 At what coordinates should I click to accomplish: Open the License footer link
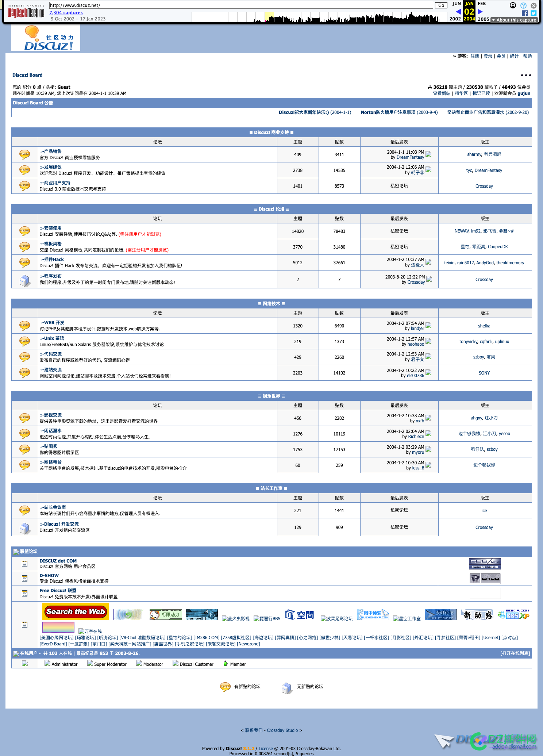(x=266, y=749)
